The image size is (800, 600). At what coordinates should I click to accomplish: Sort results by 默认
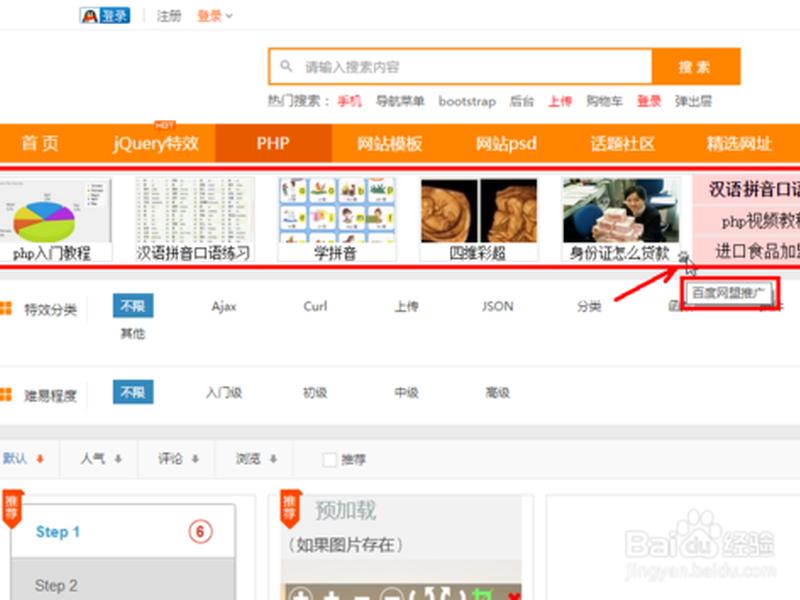tap(23, 458)
